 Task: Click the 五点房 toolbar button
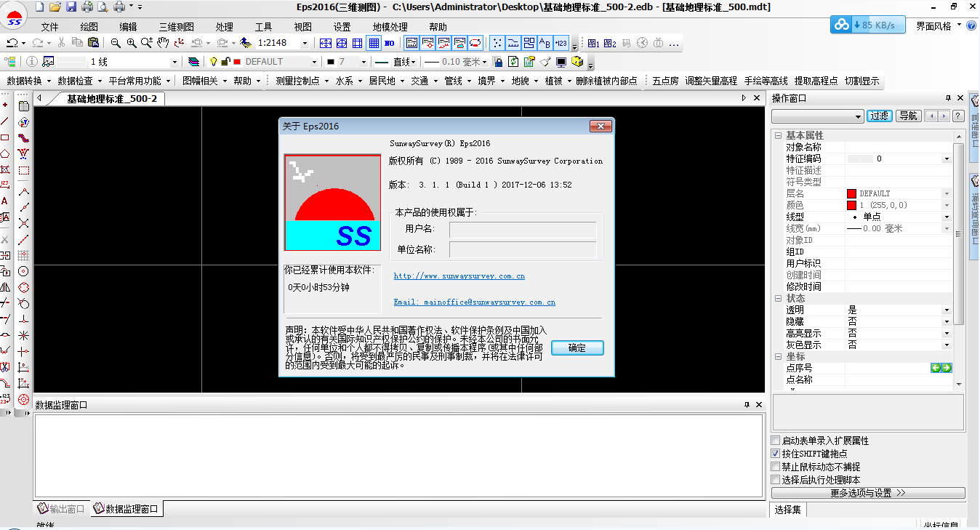coord(665,81)
